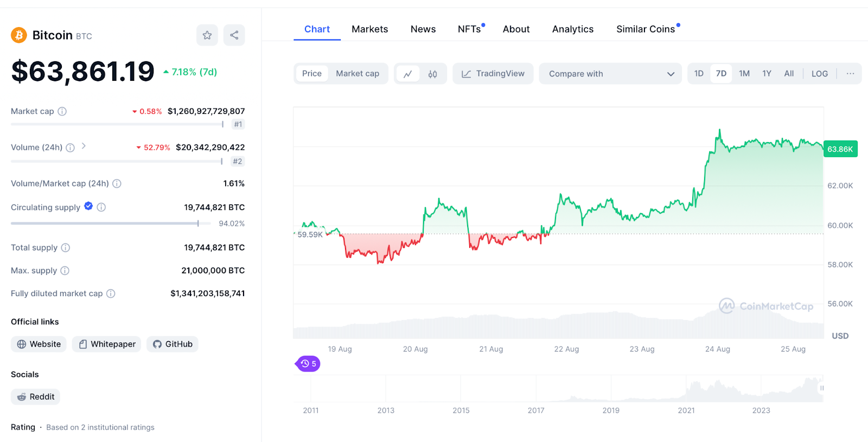Screen dimensions: 868x442
Task: View the Similar Coins tab
Action: pyautogui.click(x=646, y=29)
